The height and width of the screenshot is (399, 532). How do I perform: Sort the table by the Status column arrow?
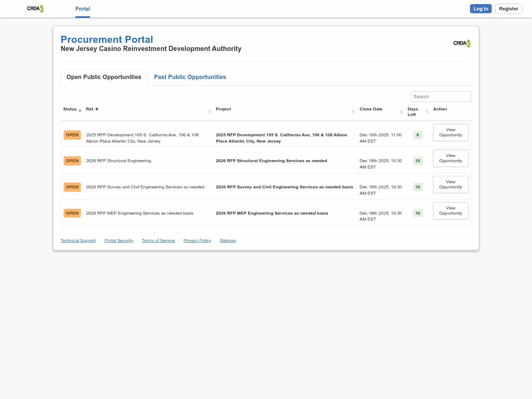pyautogui.click(x=80, y=110)
